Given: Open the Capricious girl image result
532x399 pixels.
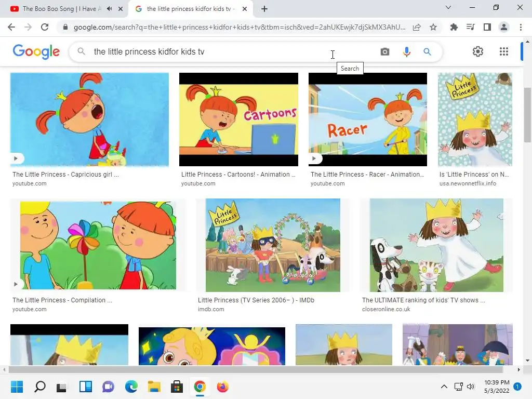Looking at the screenshot, I should click(89, 119).
